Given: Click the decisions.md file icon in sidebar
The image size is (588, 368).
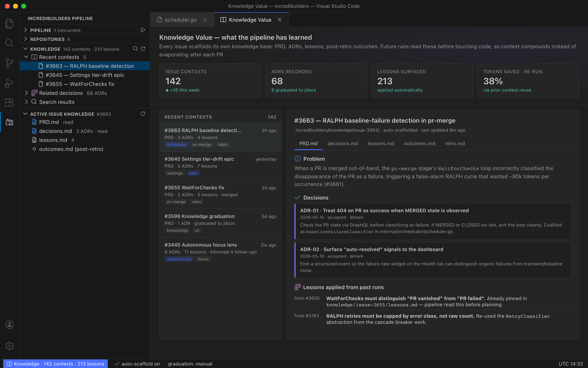Looking at the screenshot, I should point(34,131).
